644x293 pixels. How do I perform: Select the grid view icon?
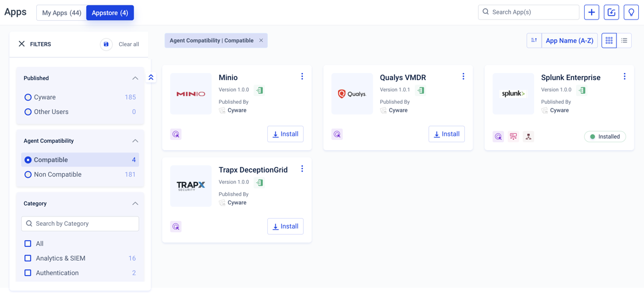pos(609,40)
